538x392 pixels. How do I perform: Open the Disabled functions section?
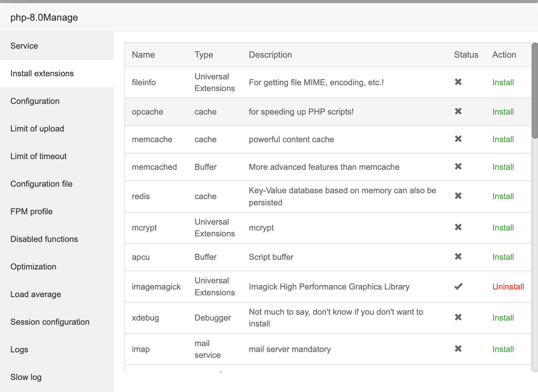click(44, 239)
